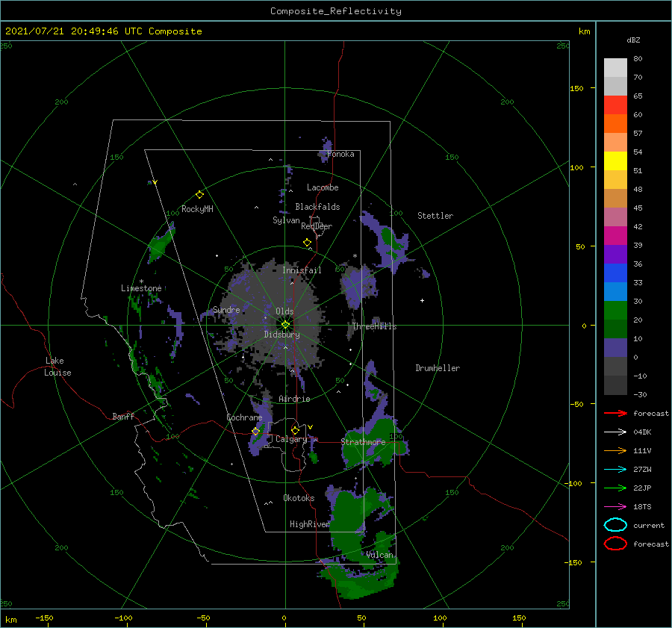The image size is (672, 628).
Task: Select the Lacombe city label
Action: point(323,187)
